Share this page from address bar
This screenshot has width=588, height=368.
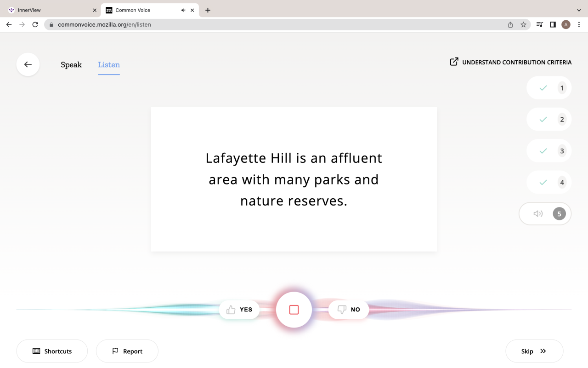pyautogui.click(x=510, y=25)
